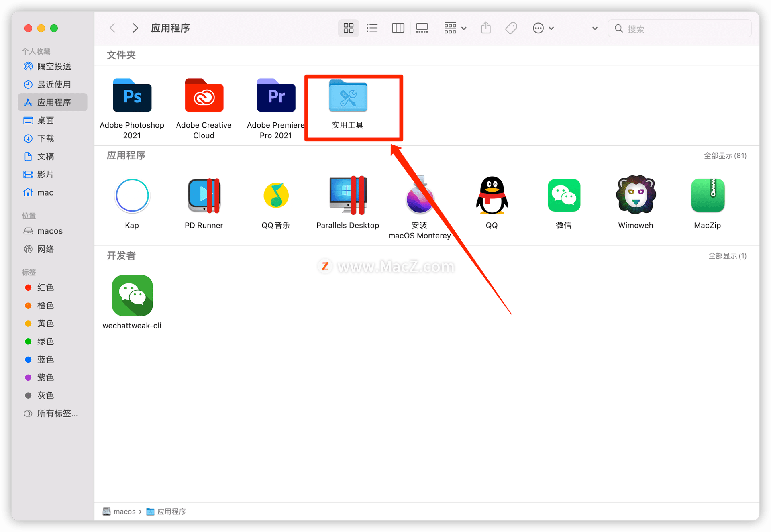
Task: Open 网络 network in sidebar
Action: 53,249
